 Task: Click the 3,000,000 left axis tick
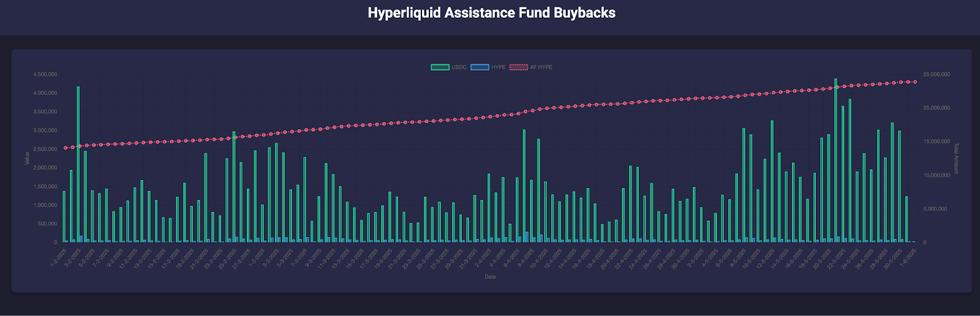coord(45,130)
